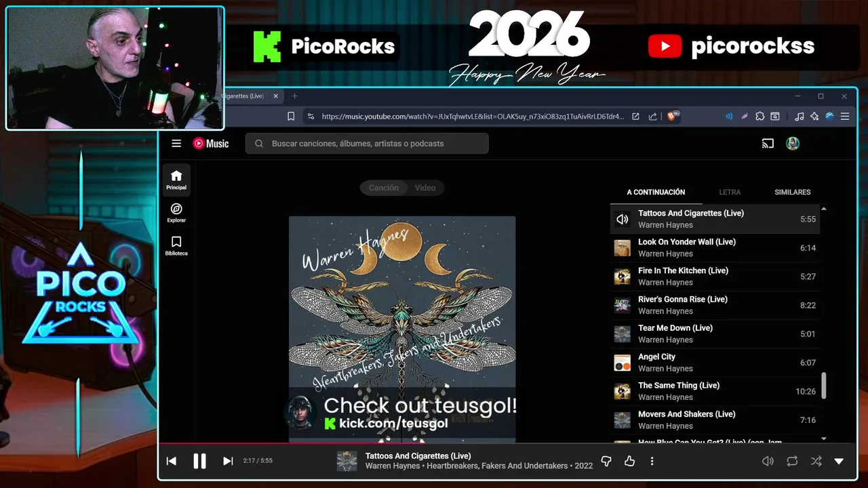Click the site settings icon in address bar
The image size is (868, 488).
click(311, 117)
